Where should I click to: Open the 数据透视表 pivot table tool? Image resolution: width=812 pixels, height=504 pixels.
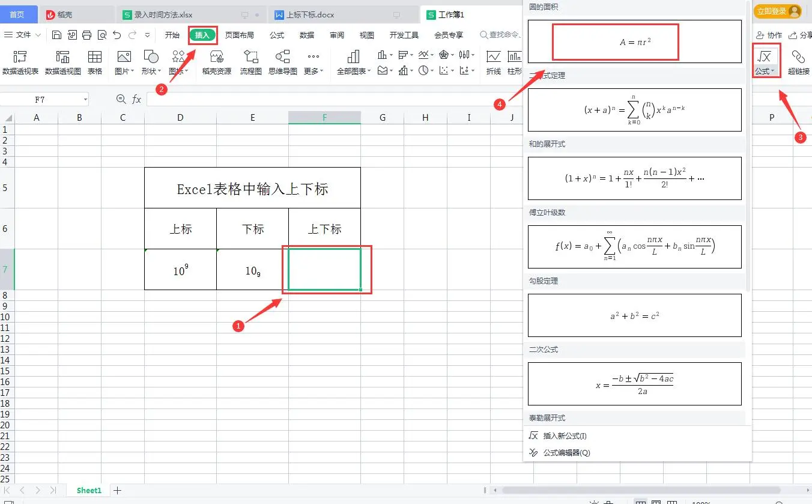(20, 62)
